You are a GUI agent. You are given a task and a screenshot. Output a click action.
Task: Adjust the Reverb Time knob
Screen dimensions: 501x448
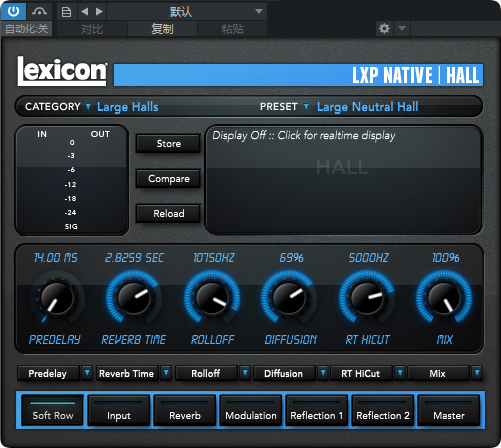point(134,297)
